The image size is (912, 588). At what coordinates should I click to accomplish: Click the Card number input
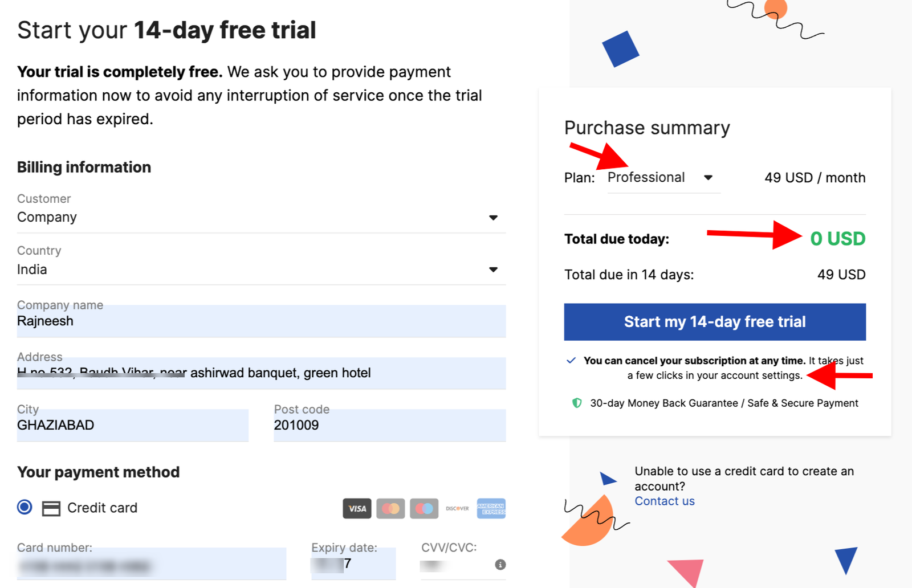point(152,564)
